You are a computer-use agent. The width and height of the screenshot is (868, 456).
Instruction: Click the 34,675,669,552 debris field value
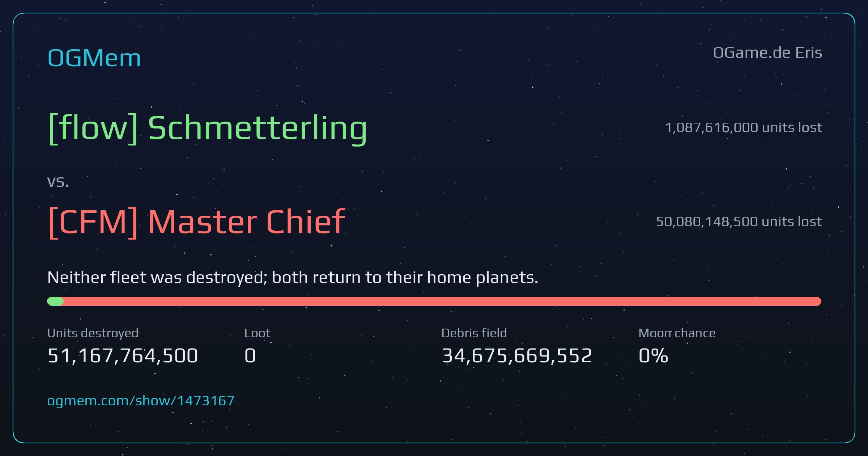point(517,355)
